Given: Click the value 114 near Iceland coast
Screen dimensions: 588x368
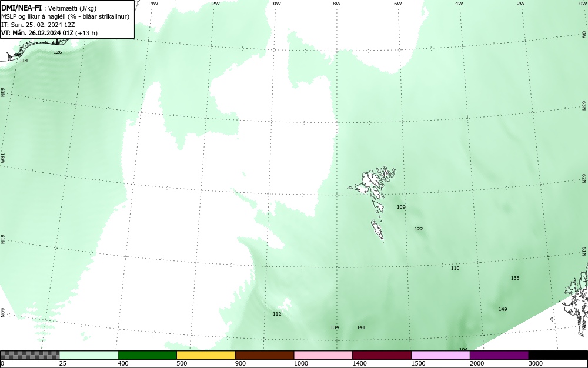Looking at the screenshot, I should (x=24, y=61).
